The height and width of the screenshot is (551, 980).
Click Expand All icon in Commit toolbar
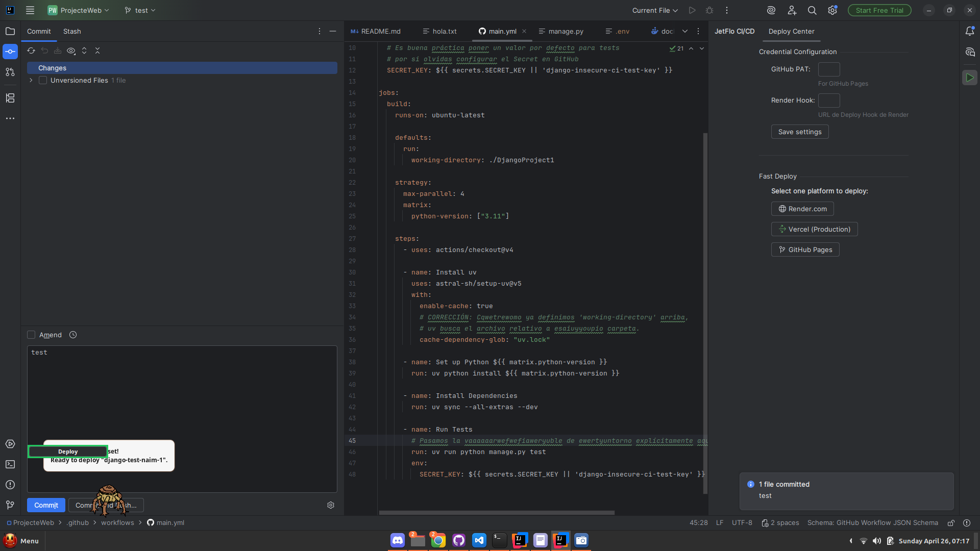coord(84,51)
